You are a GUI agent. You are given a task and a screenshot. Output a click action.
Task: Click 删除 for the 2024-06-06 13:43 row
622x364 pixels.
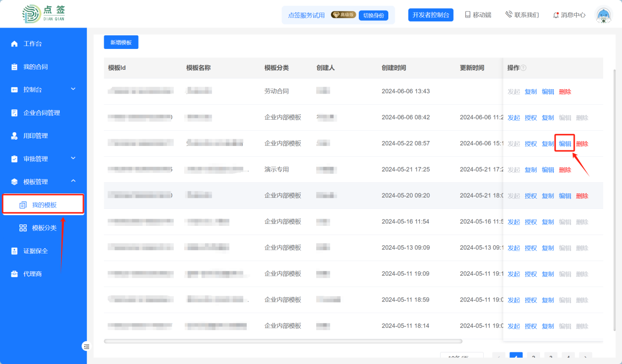[565, 92]
